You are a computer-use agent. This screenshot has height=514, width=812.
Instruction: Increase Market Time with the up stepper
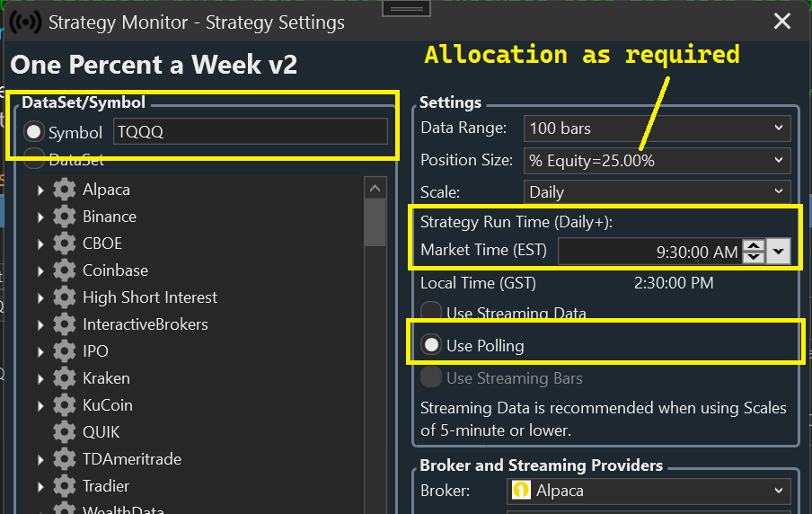pyautogui.click(x=755, y=245)
